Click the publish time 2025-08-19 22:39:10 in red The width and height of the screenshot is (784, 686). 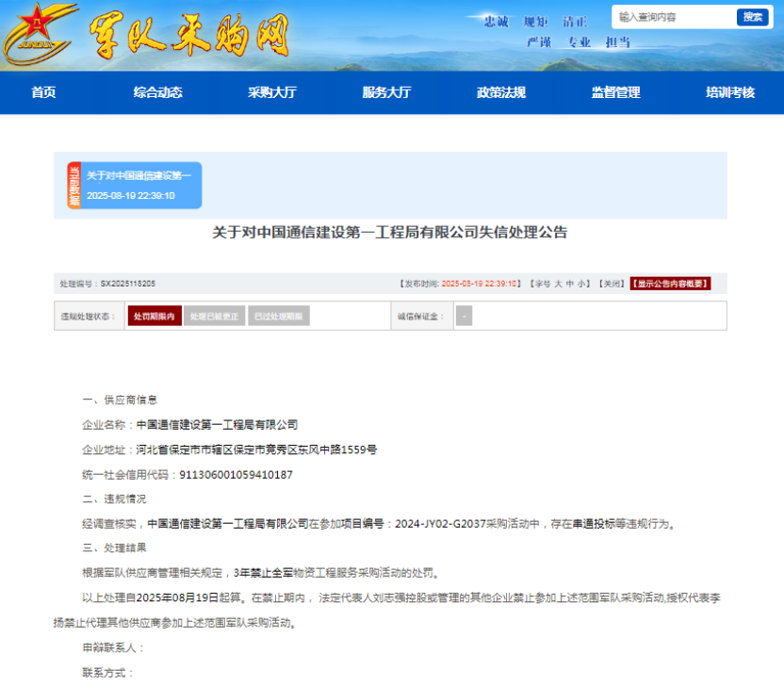pos(479,284)
